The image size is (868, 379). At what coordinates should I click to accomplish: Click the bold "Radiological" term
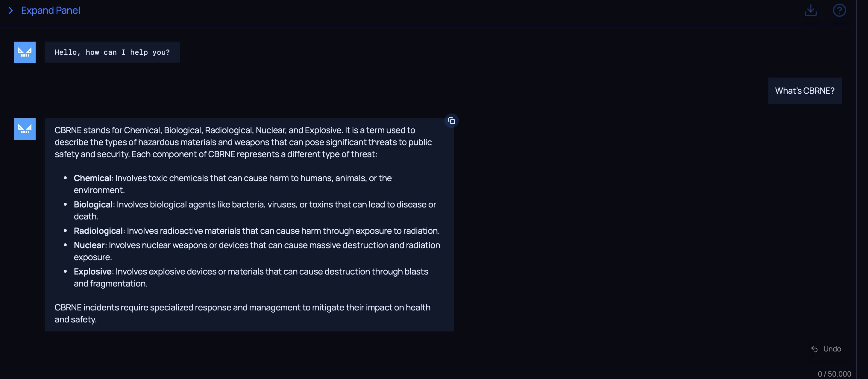point(98,231)
